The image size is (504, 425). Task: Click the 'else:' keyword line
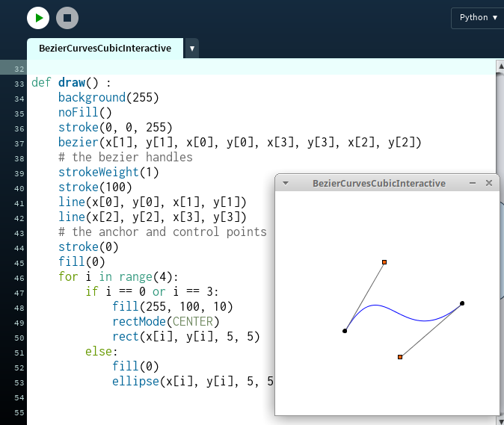(102, 352)
